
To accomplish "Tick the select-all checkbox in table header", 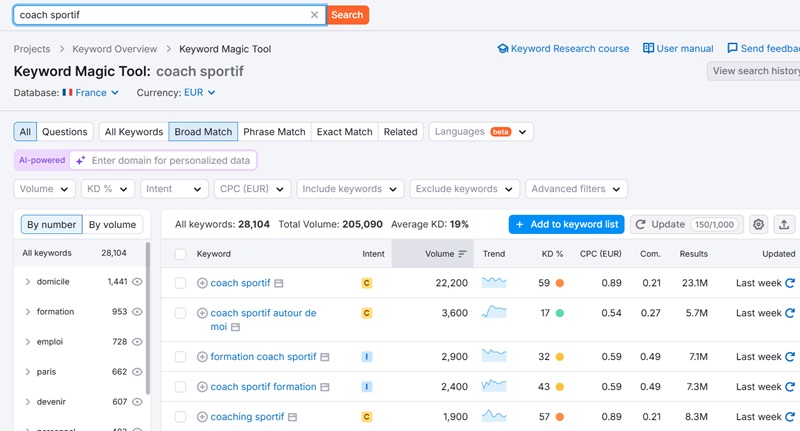I will pos(181,254).
